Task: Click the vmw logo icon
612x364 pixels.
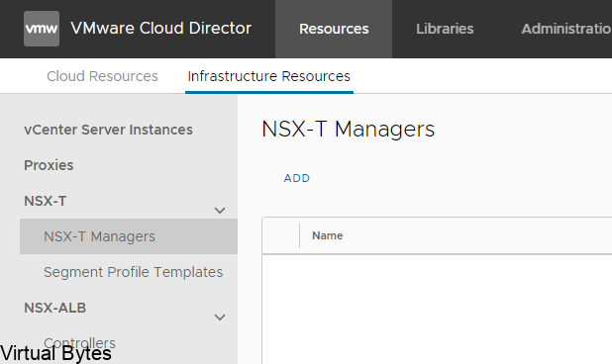Action: coord(42,29)
